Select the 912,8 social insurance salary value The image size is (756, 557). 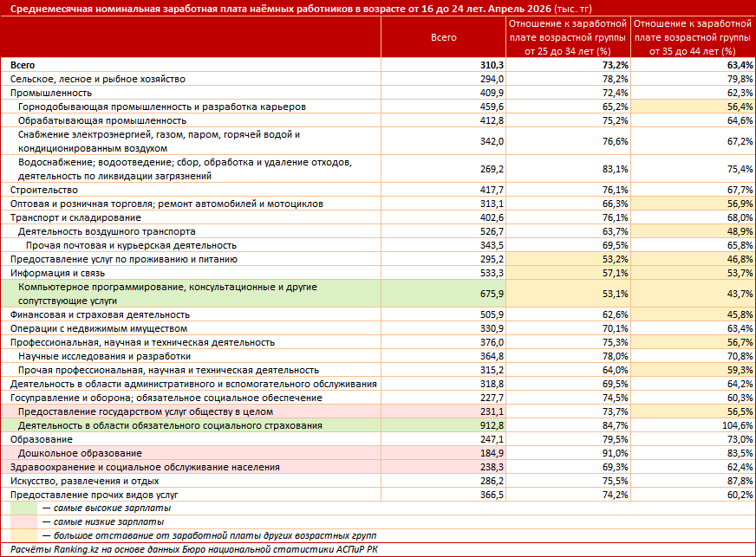(492, 426)
